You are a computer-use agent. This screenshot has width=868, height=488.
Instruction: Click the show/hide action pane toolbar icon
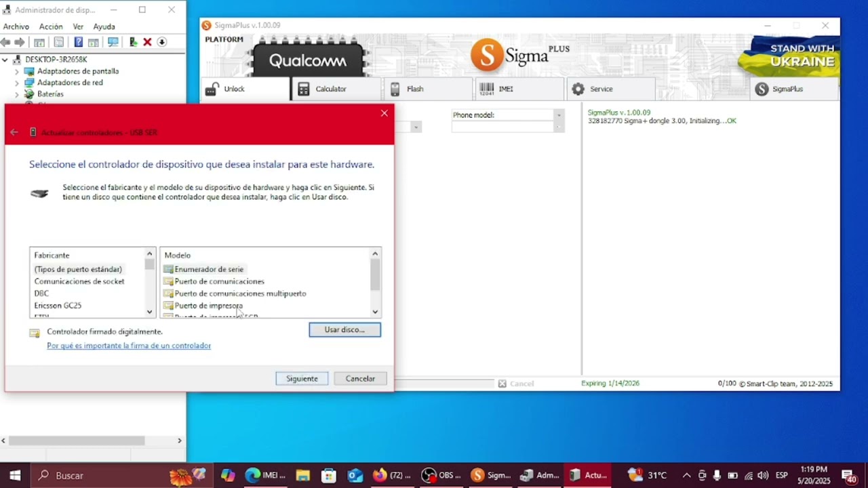94,42
